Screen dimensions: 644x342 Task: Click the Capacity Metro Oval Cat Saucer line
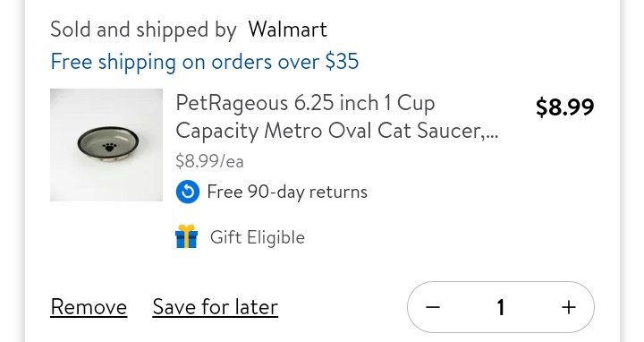point(337,131)
